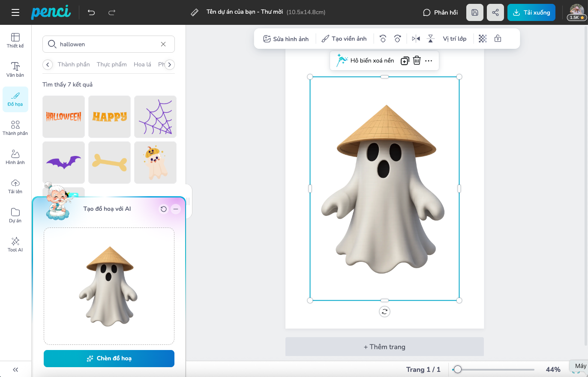Click the share icon

click(495, 12)
